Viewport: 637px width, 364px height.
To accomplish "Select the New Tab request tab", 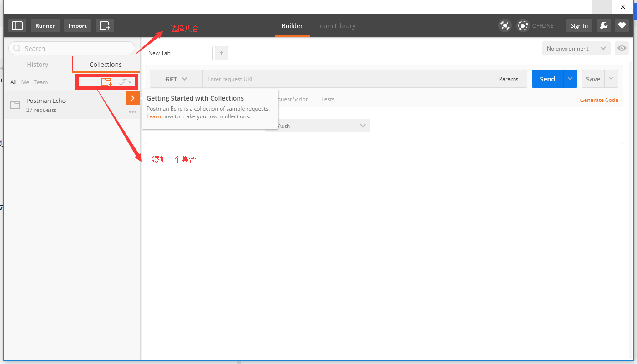I will [178, 53].
